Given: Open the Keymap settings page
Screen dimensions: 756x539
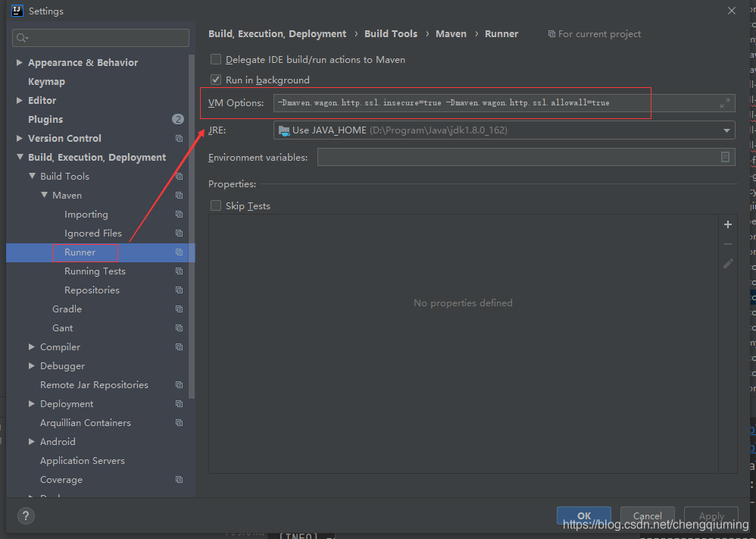Looking at the screenshot, I should click(x=46, y=82).
